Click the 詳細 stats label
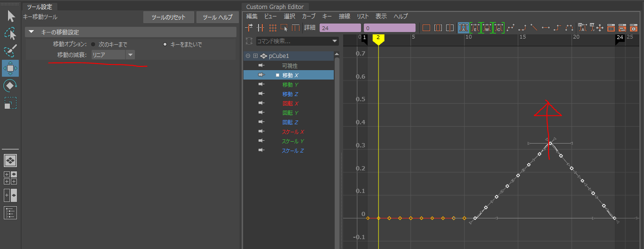Screen dimensions: 644x249 coord(310,28)
